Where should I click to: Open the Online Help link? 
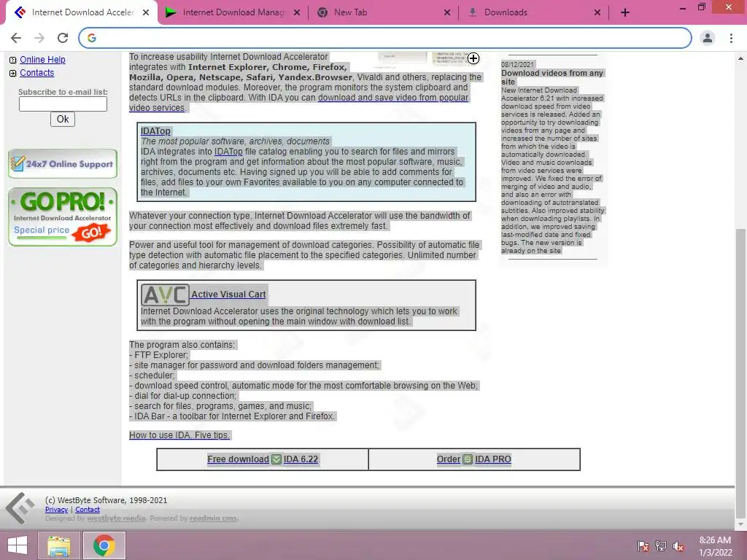tap(42, 60)
